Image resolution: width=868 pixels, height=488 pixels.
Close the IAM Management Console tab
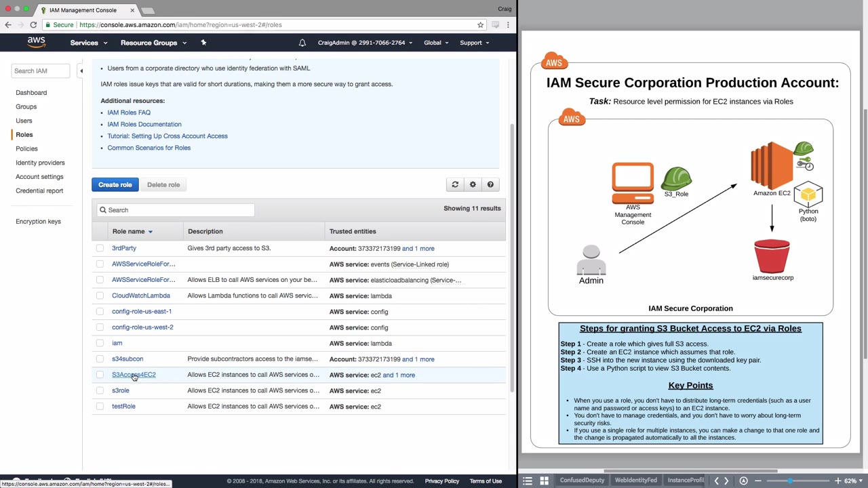point(132,10)
